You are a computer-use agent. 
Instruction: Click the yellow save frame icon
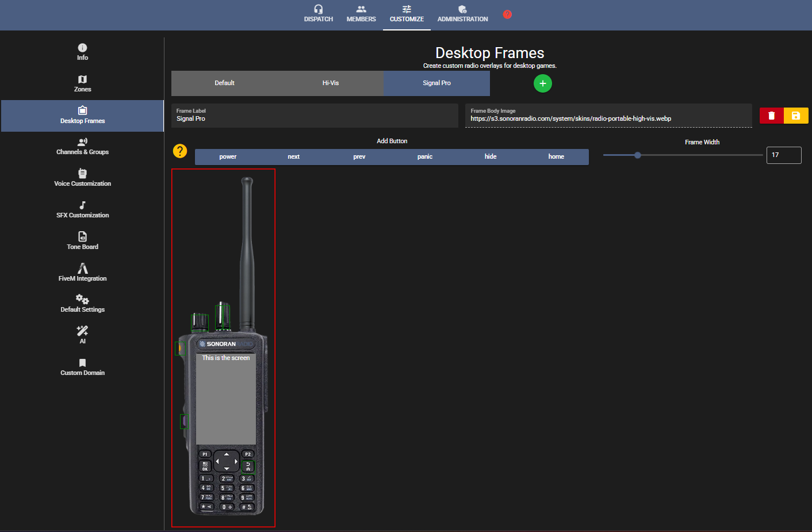796,116
